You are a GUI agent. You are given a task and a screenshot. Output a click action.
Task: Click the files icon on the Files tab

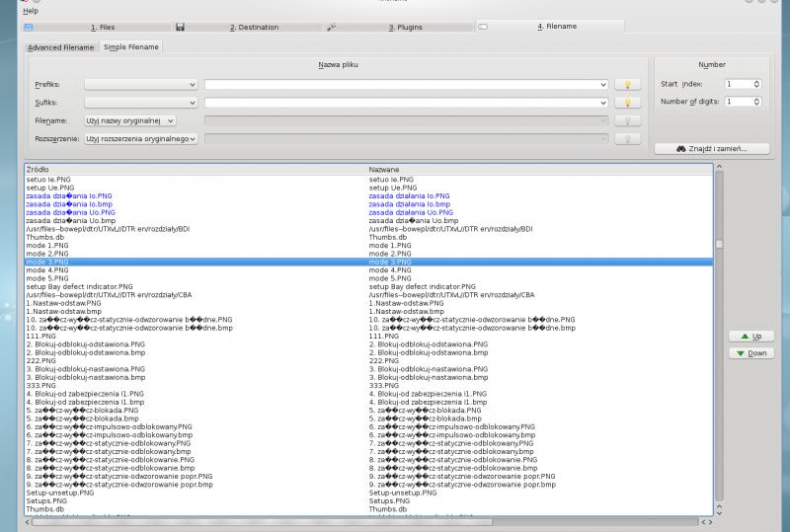click(29, 28)
